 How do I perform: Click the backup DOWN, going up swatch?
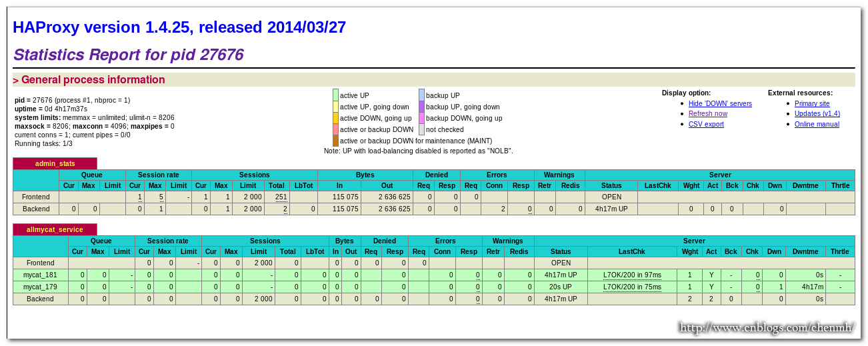[x=421, y=118]
